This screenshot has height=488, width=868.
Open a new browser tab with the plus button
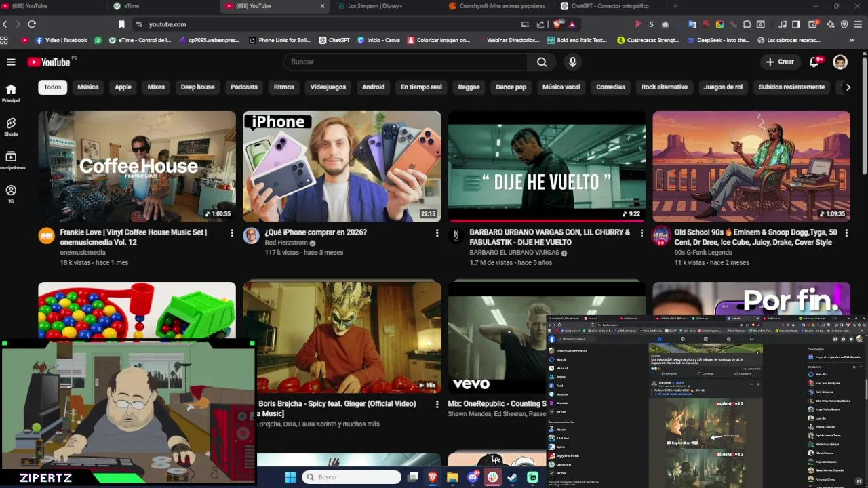click(x=674, y=6)
